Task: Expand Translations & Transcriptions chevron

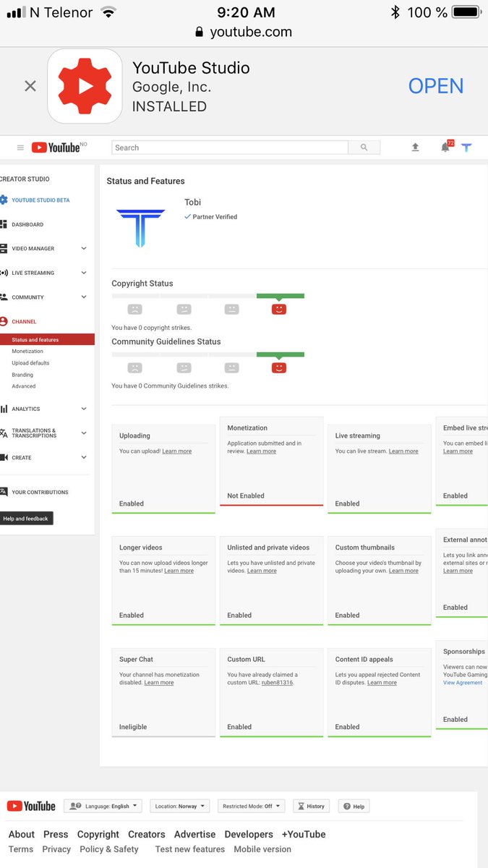Action: point(84,433)
